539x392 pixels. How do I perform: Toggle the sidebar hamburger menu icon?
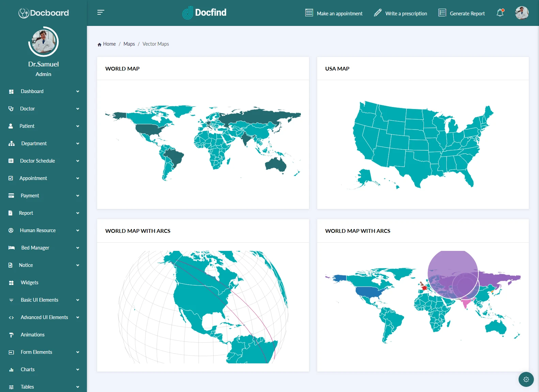click(101, 13)
